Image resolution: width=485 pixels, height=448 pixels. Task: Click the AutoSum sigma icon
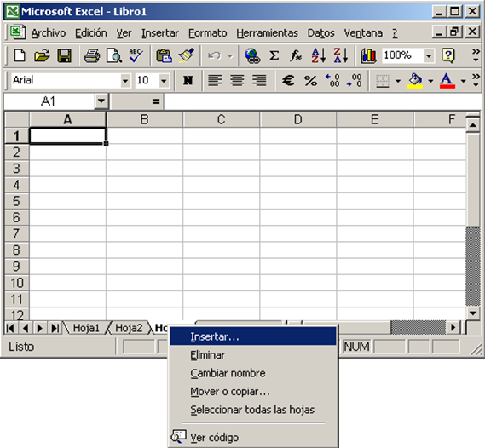(274, 56)
